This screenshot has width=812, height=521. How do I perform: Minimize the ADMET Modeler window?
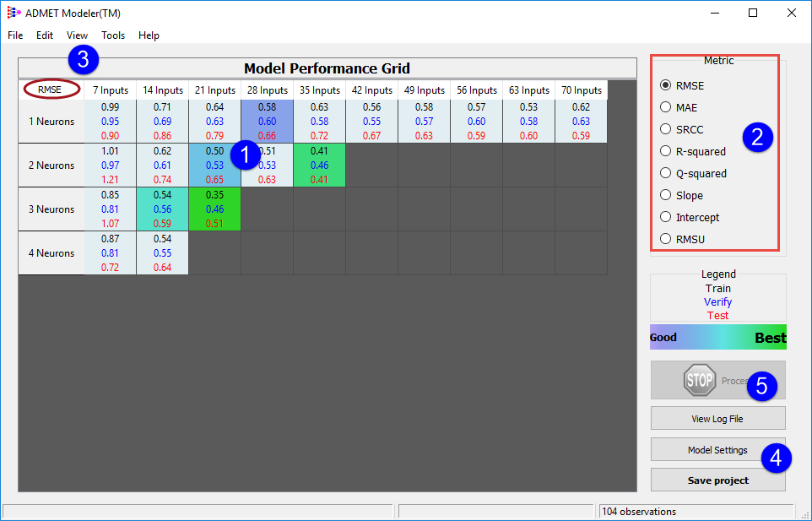point(715,13)
